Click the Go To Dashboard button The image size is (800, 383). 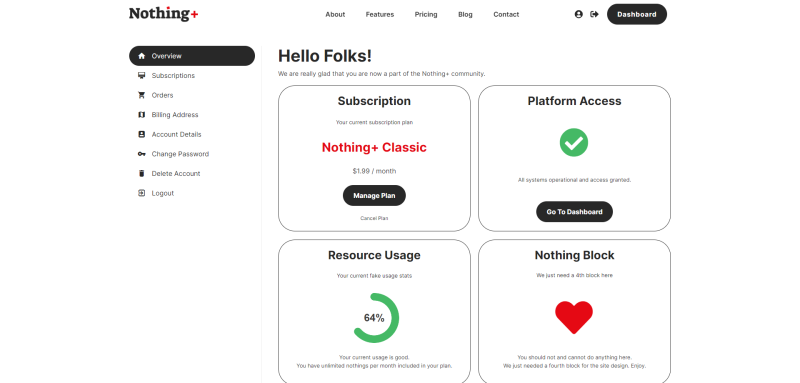coord(574,212)
